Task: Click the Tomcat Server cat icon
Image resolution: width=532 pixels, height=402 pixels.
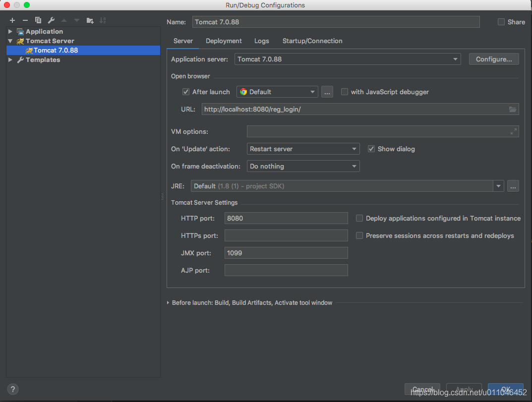Action: coord(20,41)
